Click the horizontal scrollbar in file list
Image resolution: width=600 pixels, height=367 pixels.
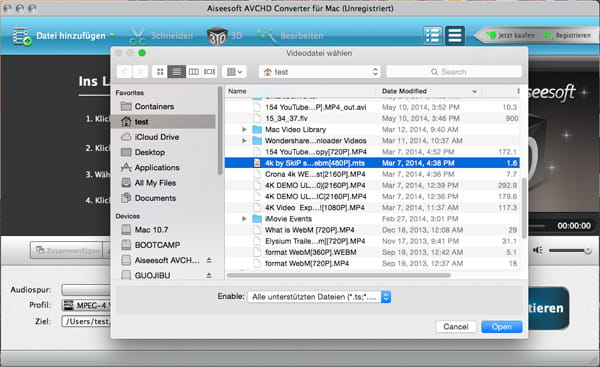pyautogui.click(x=339, y=275)
